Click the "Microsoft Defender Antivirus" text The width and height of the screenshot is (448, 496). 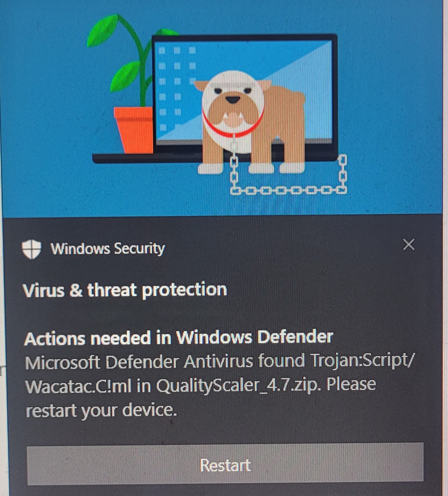139,362
